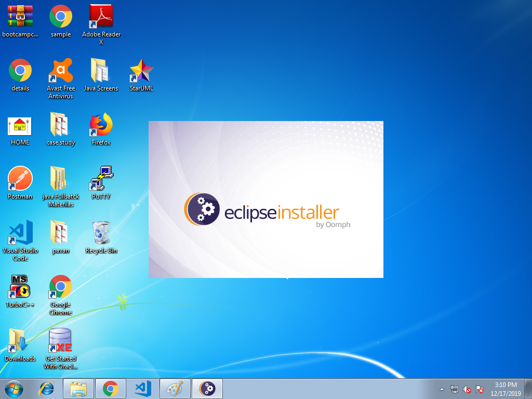The width and height of the screenshot is (532, 399).
Task: Click the Eclipse Installer taskbar button
Action: coord(207,389)
